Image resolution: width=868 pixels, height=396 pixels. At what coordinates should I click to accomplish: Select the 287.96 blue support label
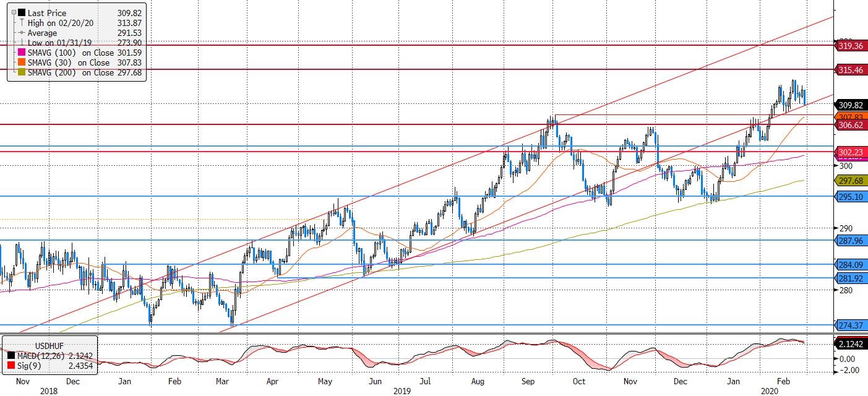pos(851,240)
